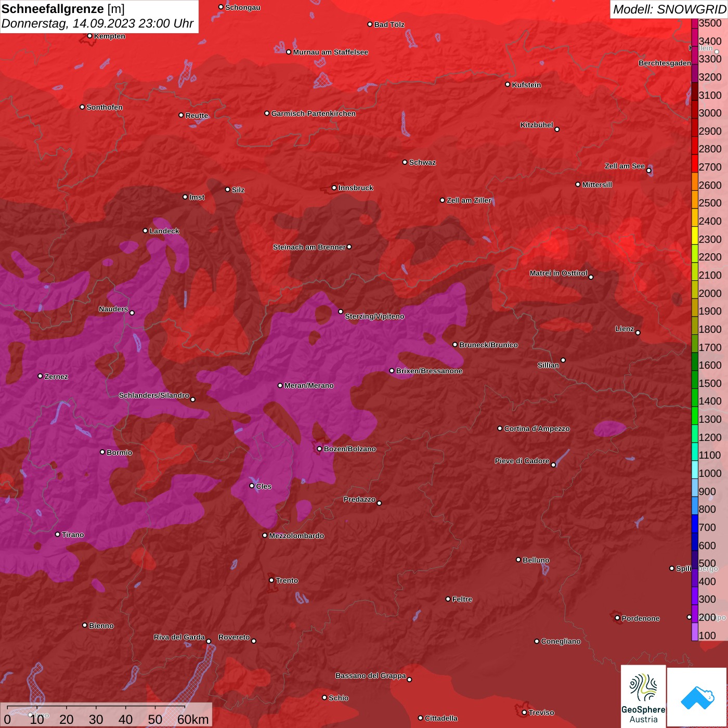
Task: Click the Trento city marker dot
Action: tap(271, 580)
